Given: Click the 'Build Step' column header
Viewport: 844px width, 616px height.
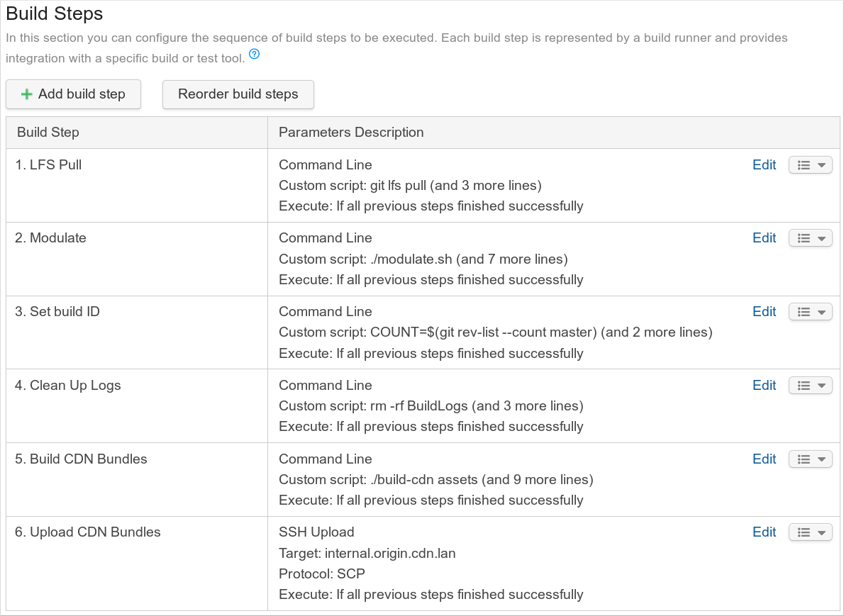Looking at the screenshot, I should (x=48, y=133).
